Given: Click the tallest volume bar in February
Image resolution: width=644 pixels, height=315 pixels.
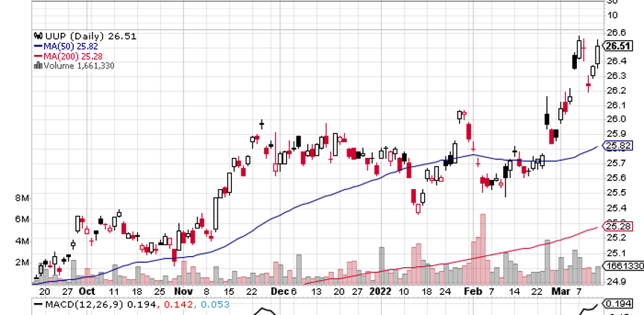Looking at the screenshot, I should (x=483, y=249).
